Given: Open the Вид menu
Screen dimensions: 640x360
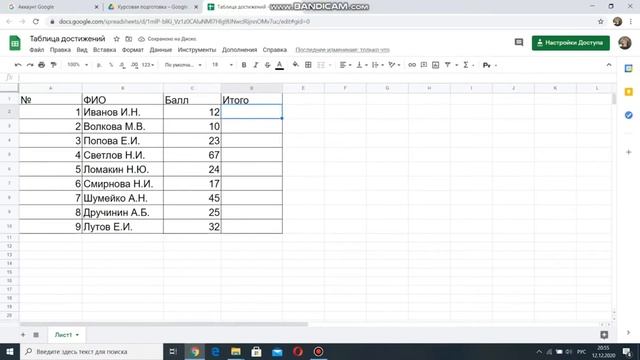Looking at the screenshot, I should [x=82, y=50].
